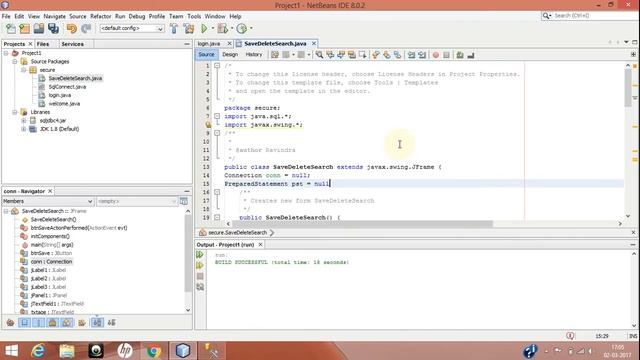The width and height of the screenshot is (640, 360).
Task: Switch to the login.java editor tab
Action: [209, 44]
